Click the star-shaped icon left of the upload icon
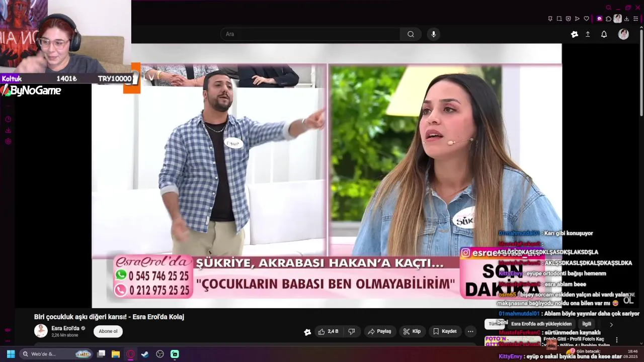The width and height of the screenshot is (644, 362). (575, 34)
